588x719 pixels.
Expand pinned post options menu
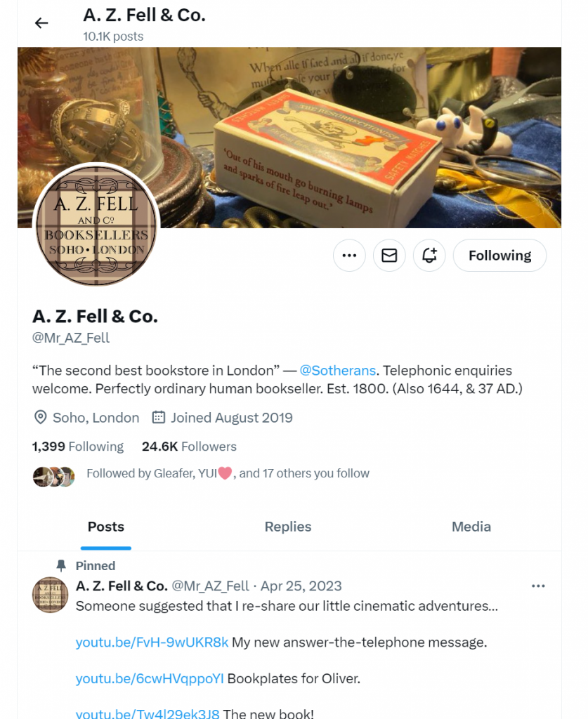538,586
